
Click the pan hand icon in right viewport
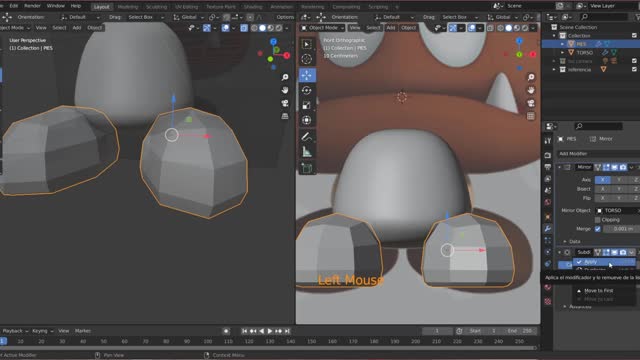(531, 90)
